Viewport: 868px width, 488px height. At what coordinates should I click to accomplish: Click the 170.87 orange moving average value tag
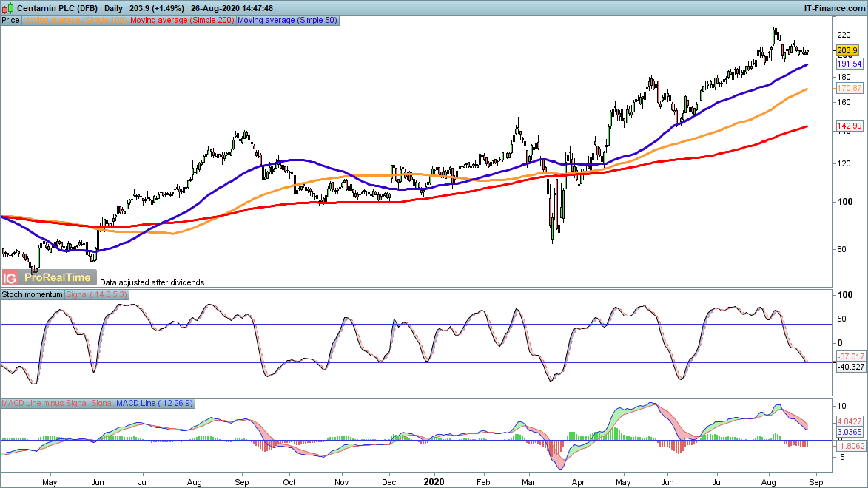pos(848,88)
